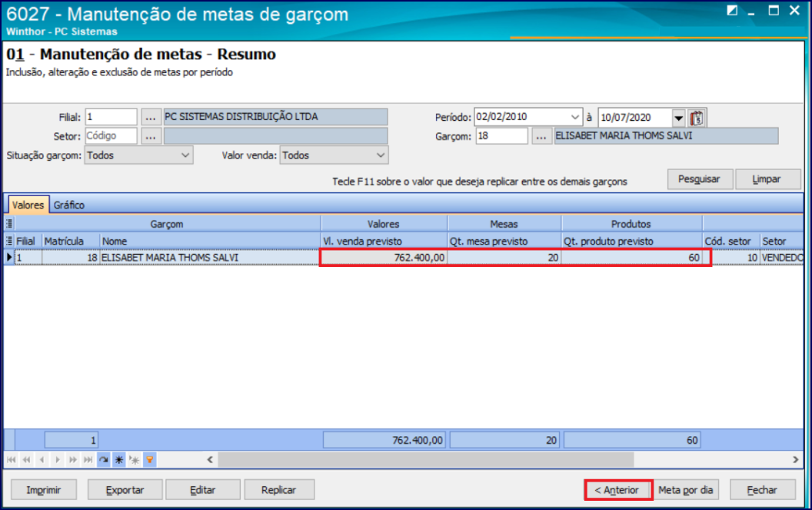The image size is (812, 510).
Task: Select cell 762.400,00 in the grid row
Action: 384,258
